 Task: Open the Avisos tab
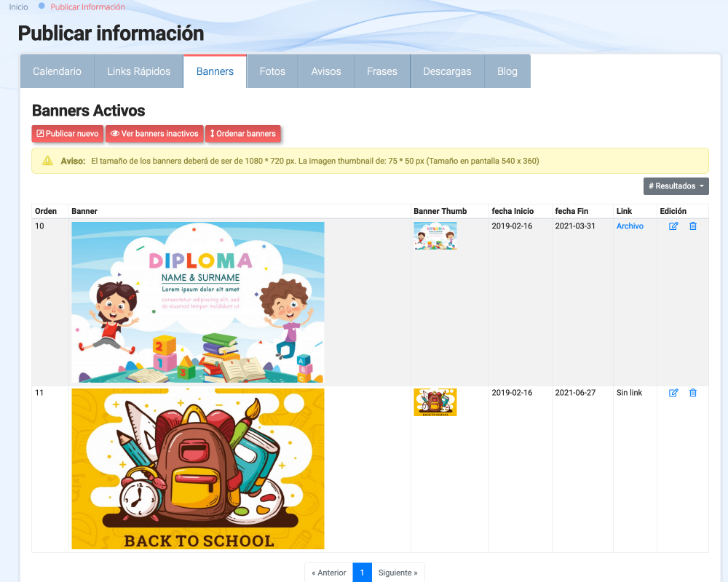coord(326,71)
